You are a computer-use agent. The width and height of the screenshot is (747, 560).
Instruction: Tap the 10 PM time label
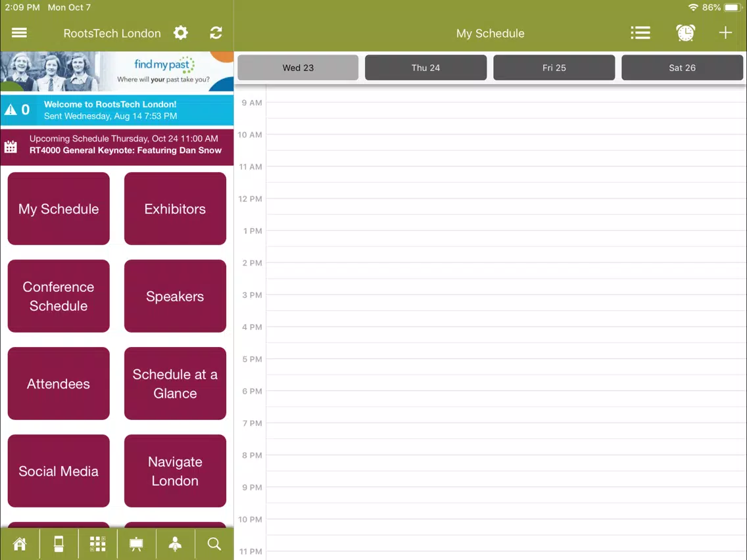[250, 519]
